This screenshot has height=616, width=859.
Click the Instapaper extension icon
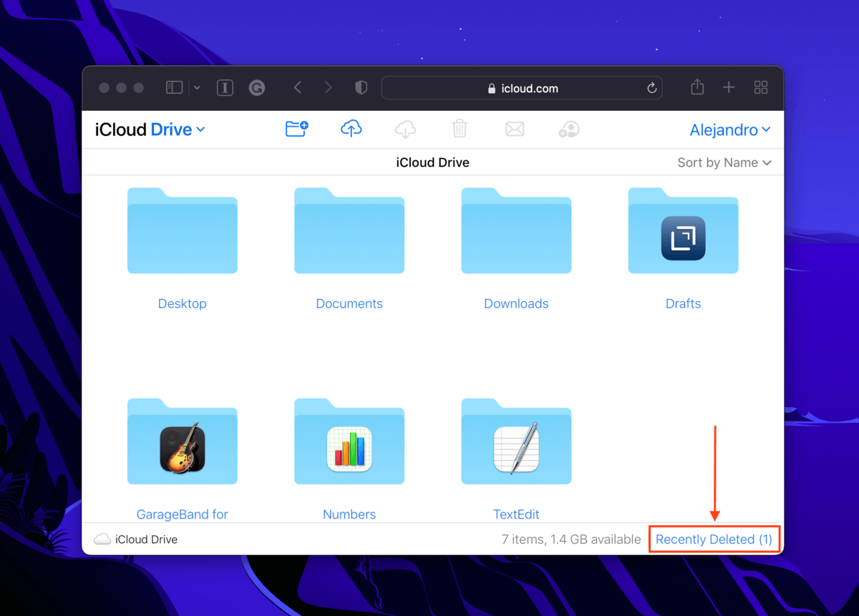point(225,88)
